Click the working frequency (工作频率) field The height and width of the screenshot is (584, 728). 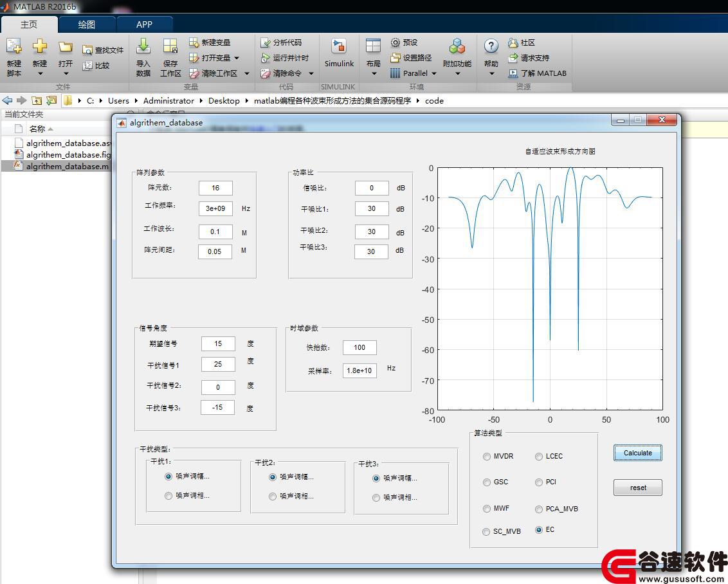click(x=215, y=209)
